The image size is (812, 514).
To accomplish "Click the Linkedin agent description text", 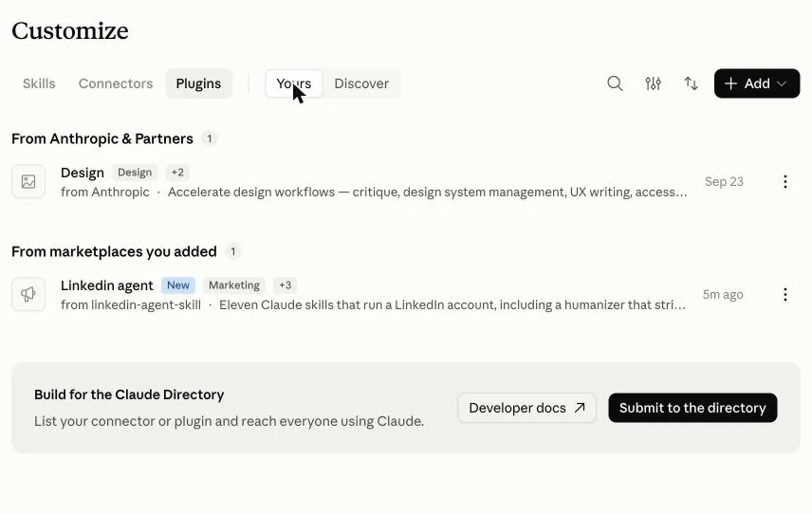I will tap(452, 304).
